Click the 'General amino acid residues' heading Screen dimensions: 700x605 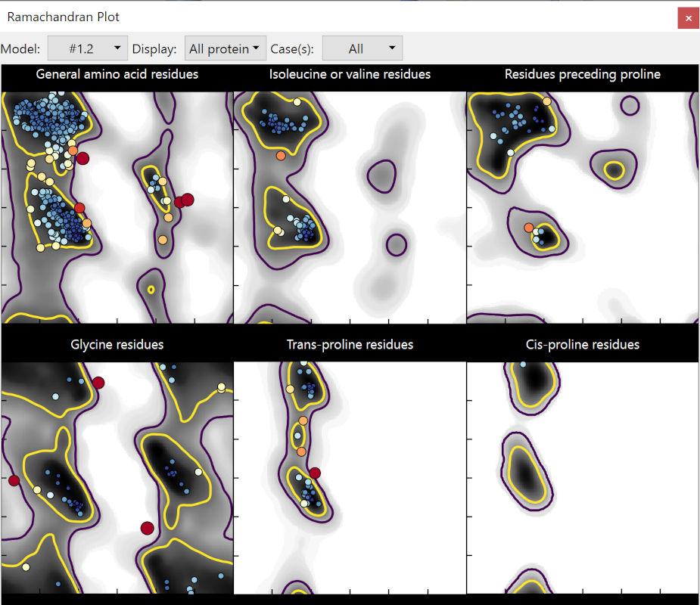point(117,74)
